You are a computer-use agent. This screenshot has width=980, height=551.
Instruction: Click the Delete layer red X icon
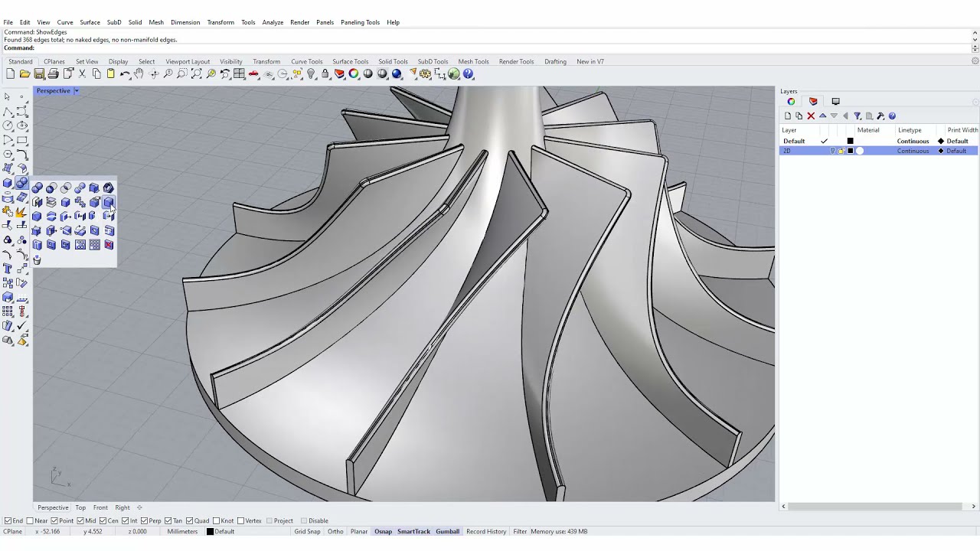(811, 116)
